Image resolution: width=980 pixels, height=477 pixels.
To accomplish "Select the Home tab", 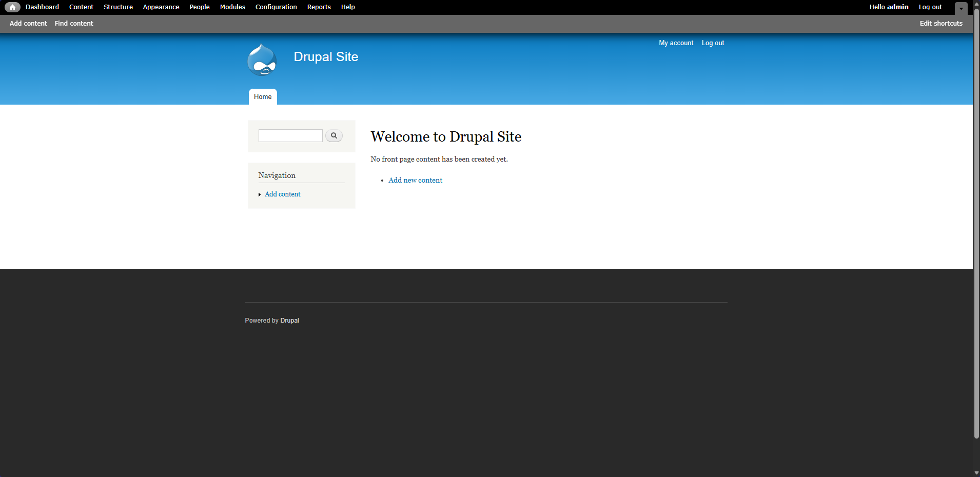I will point(263,97).
